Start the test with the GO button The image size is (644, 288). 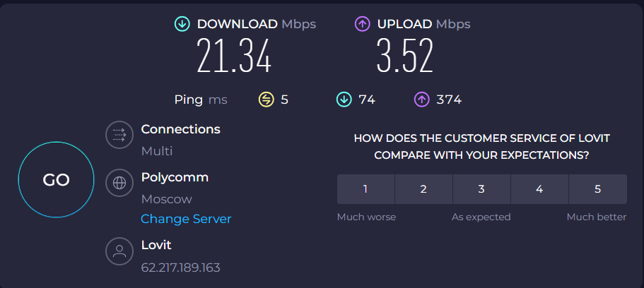coord(57,180)
